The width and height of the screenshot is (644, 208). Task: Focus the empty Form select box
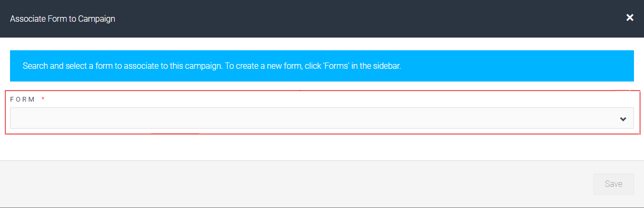[322, 118]
